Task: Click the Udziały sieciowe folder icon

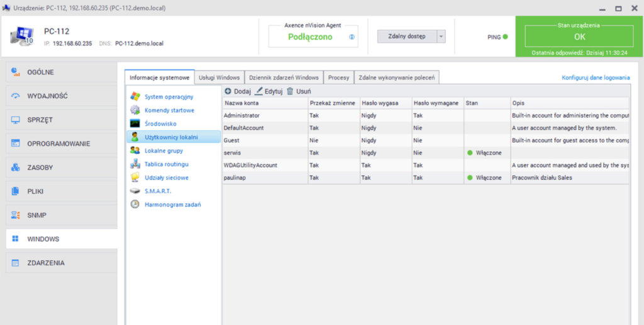Action: point(135,178)
